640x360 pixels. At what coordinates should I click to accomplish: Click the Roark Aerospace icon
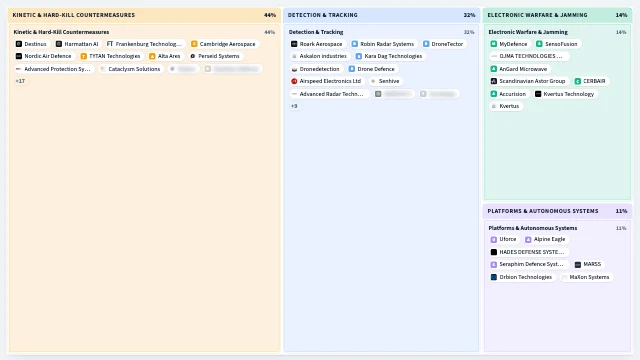(294, 44)
